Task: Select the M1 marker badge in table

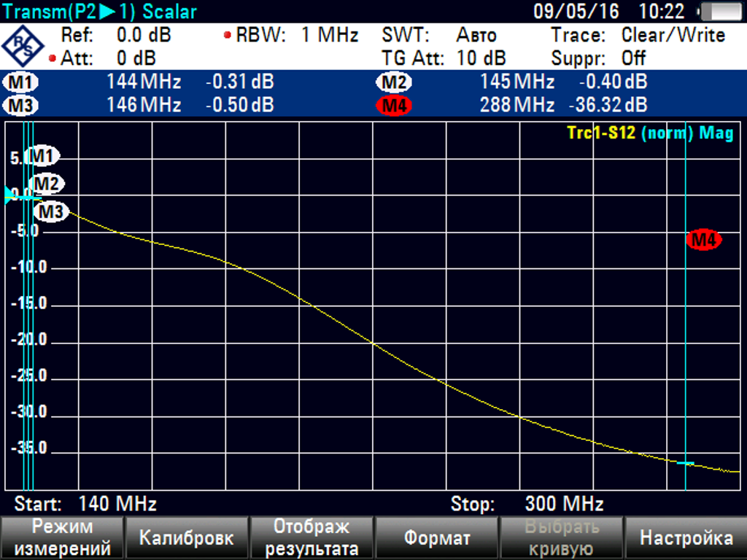Action: 21,82
